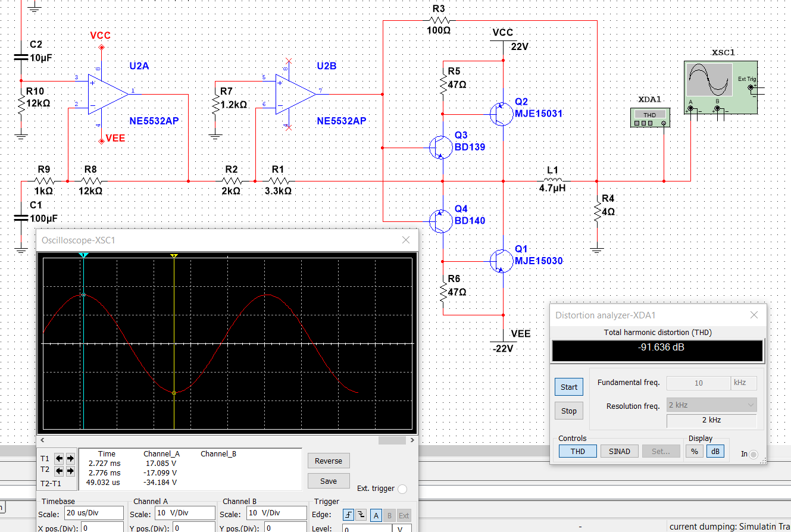
Task: Select the U2B op-amp symbol
Action: pos(296,93)
